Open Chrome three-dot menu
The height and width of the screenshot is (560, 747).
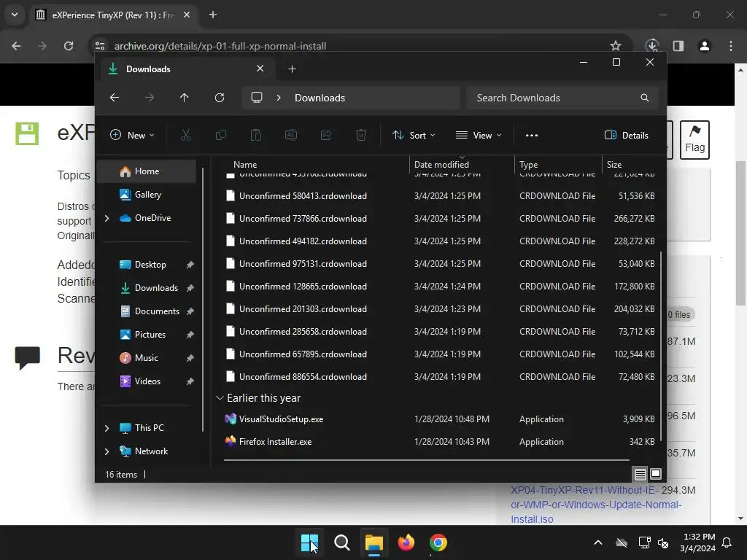coord(731,46)
